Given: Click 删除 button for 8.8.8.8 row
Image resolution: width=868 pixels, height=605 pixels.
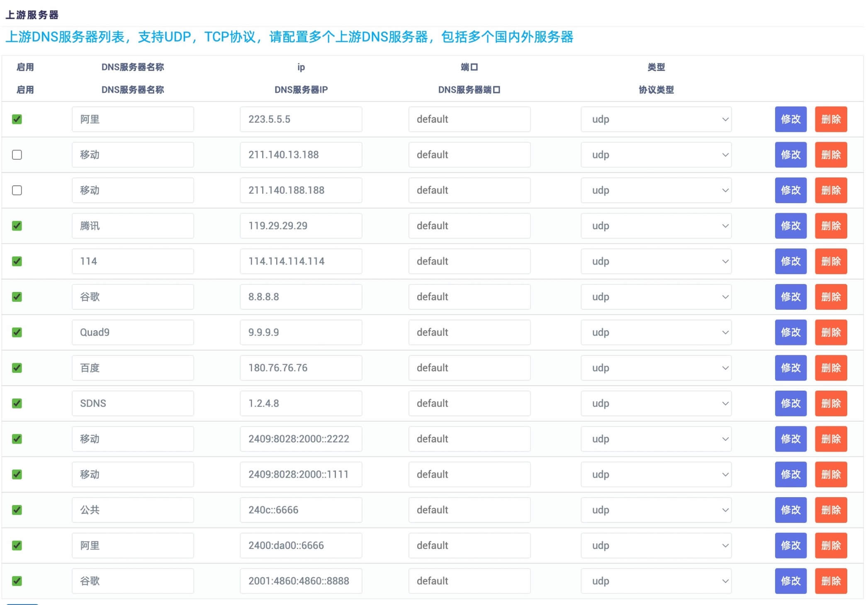Looking at the screenshot, I should [x=830, y=297].
